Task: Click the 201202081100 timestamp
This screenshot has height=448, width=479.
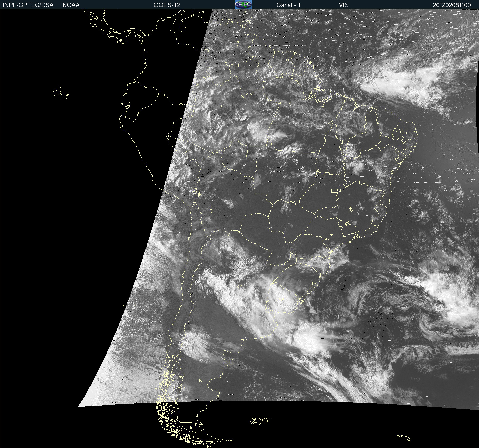Action: (x=452, y=5)
